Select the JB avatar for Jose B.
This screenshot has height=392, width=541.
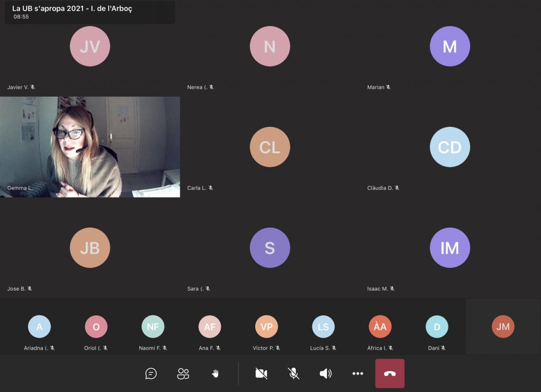pos(90,248)
